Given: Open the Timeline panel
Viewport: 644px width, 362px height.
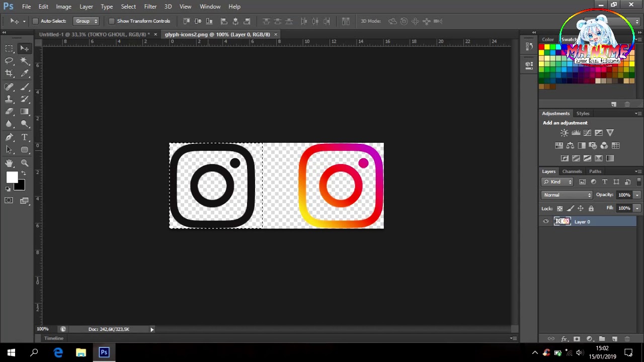Looking at the screenshot, I should tap(54, 338).
